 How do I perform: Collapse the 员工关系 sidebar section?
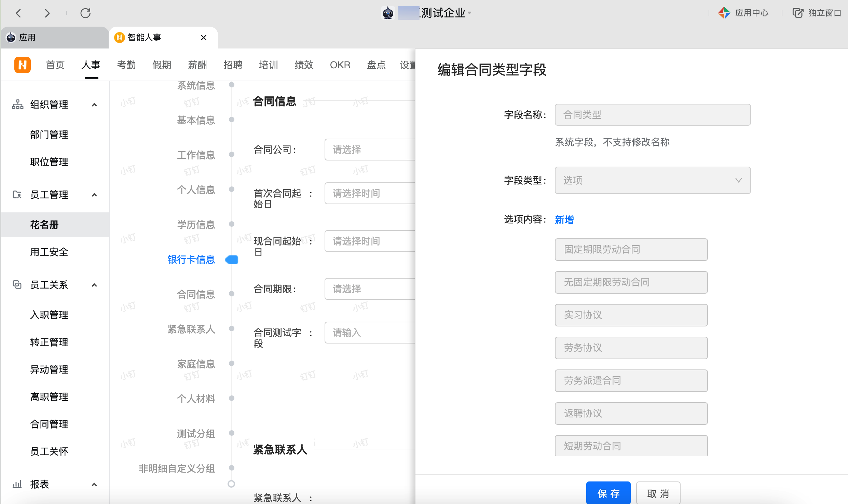[95, 285]
